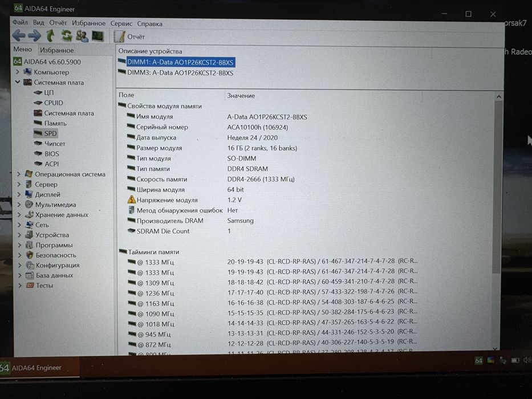Switch to the Избранное tab
532x399 pixels.
56,50
